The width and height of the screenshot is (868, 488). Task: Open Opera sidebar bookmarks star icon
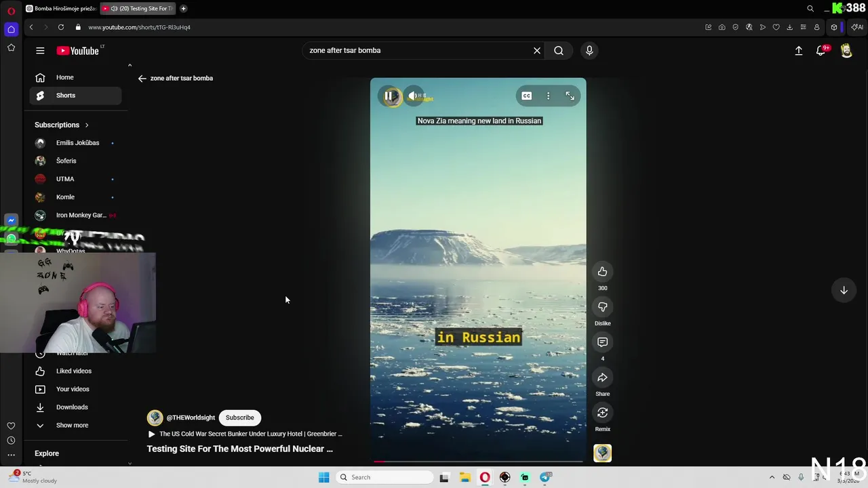pyautogui.click(x=11, y=47)
